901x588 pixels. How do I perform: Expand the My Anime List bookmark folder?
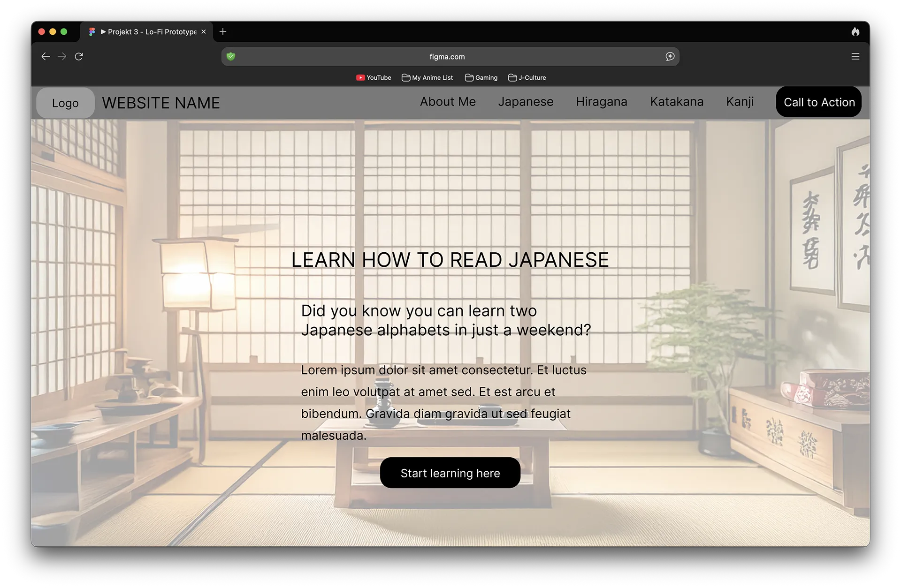coord(427,77)
